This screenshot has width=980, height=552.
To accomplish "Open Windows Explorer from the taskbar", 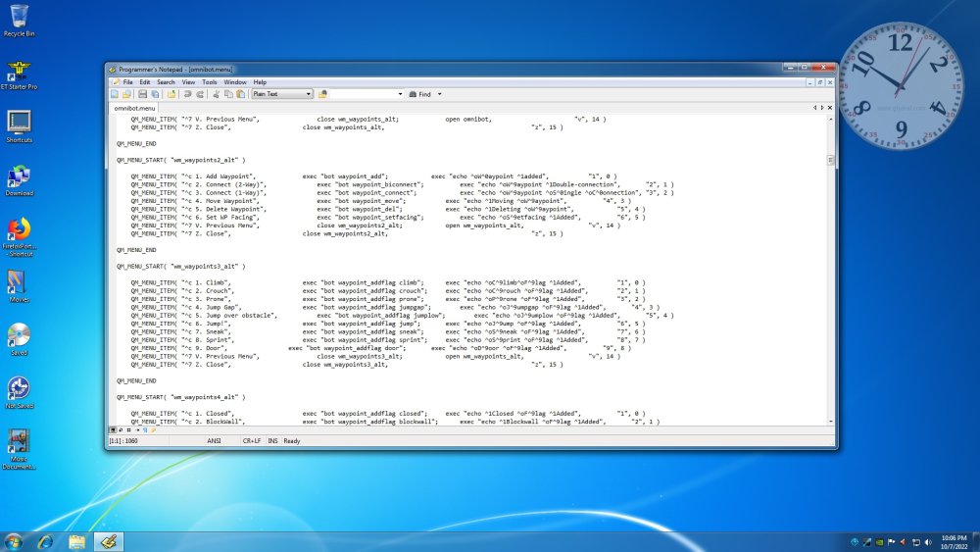I will 76,541.
